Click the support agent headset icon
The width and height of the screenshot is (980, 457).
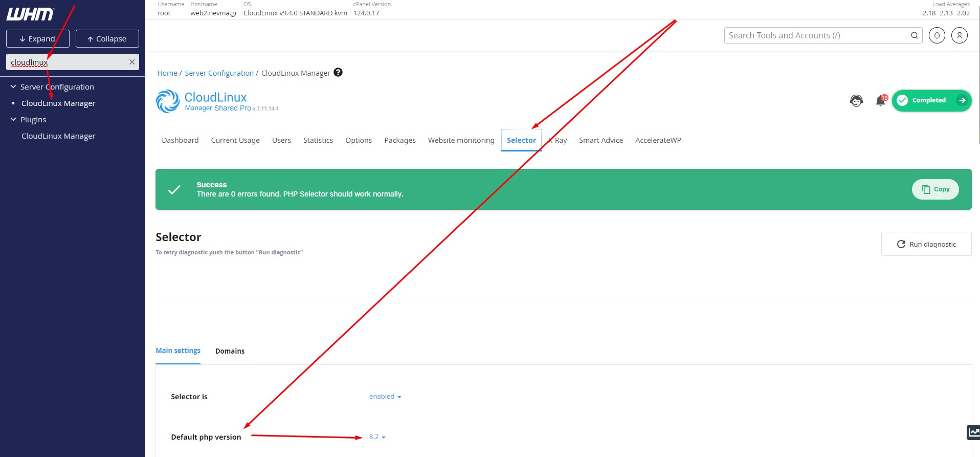(x=856, y=101)
